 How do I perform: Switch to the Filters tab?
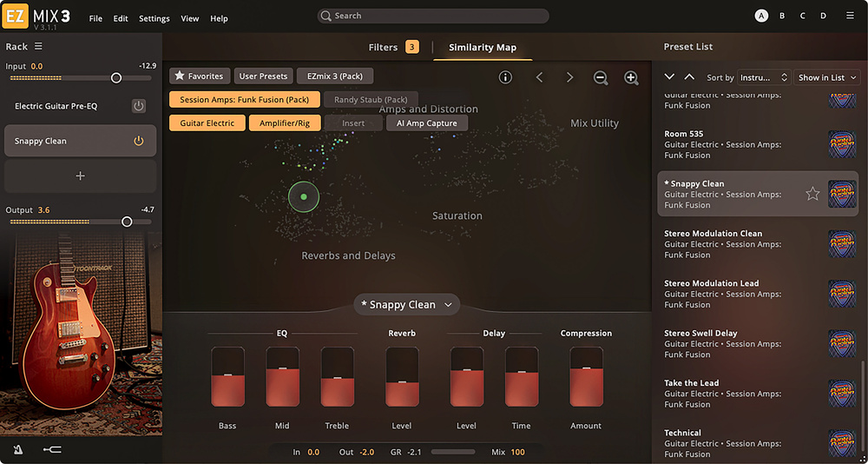(x=383, y=47)
